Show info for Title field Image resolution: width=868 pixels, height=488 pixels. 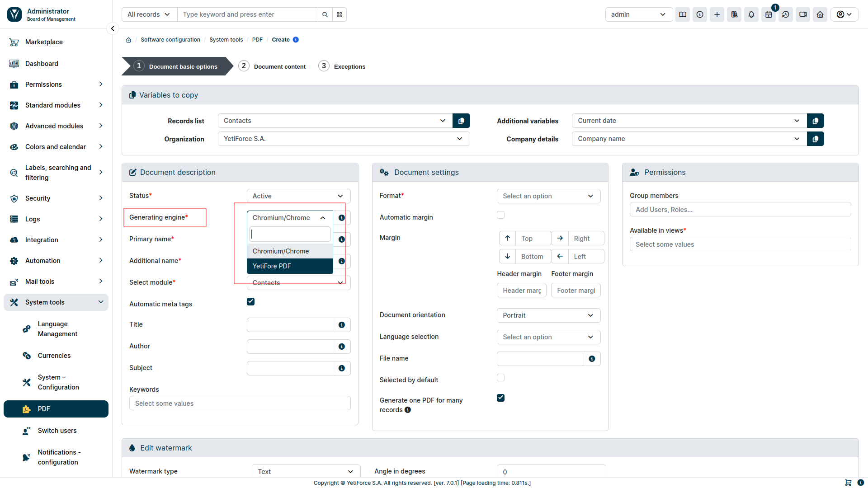click(342, 325)
